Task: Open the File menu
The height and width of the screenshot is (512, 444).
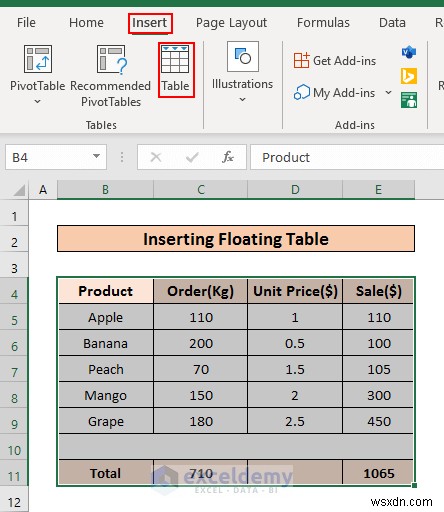Action: tap(26, 23)
